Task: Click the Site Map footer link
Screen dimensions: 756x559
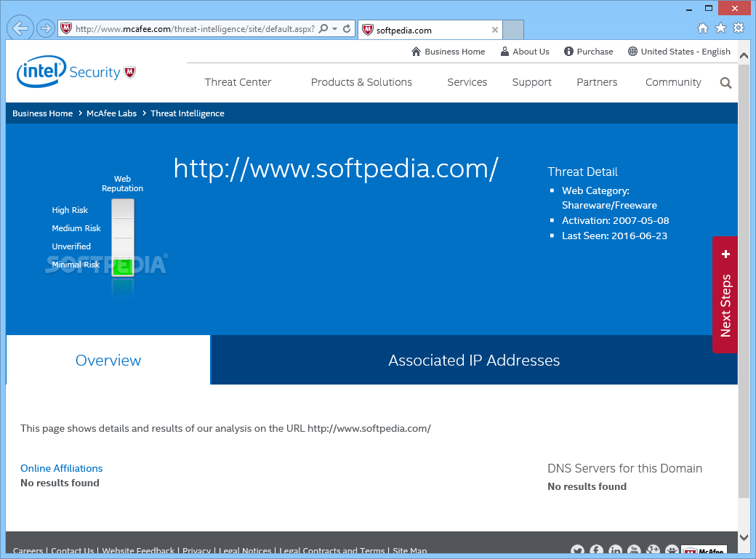Action: (410, 550)
